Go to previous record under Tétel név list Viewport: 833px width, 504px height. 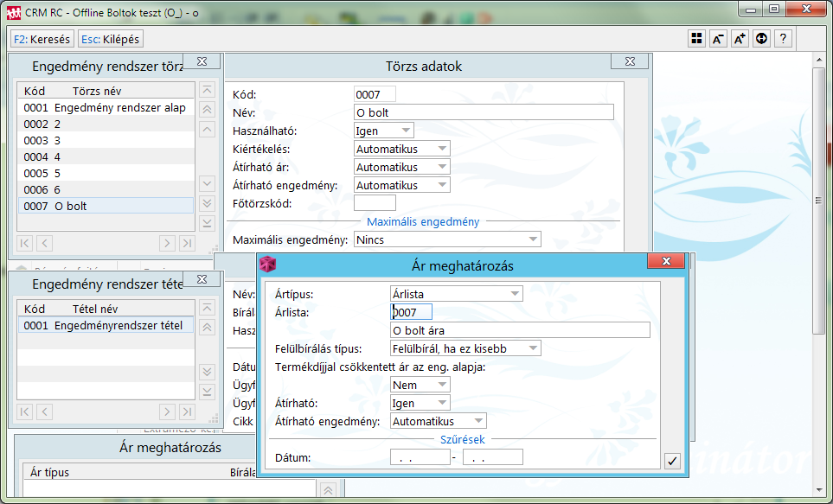point(45,411)
